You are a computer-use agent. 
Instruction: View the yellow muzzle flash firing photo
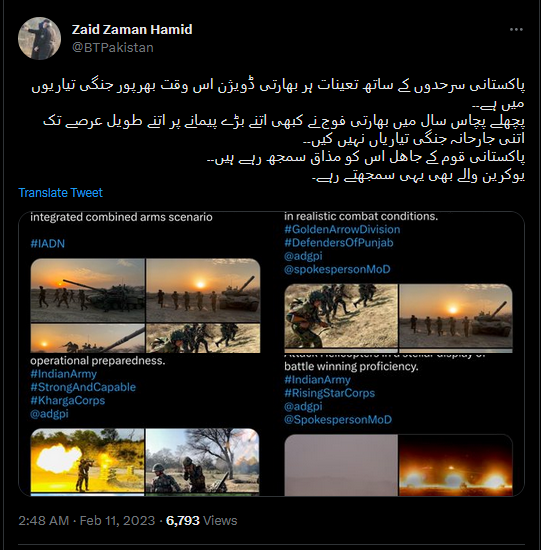click(x=87, y=461)
